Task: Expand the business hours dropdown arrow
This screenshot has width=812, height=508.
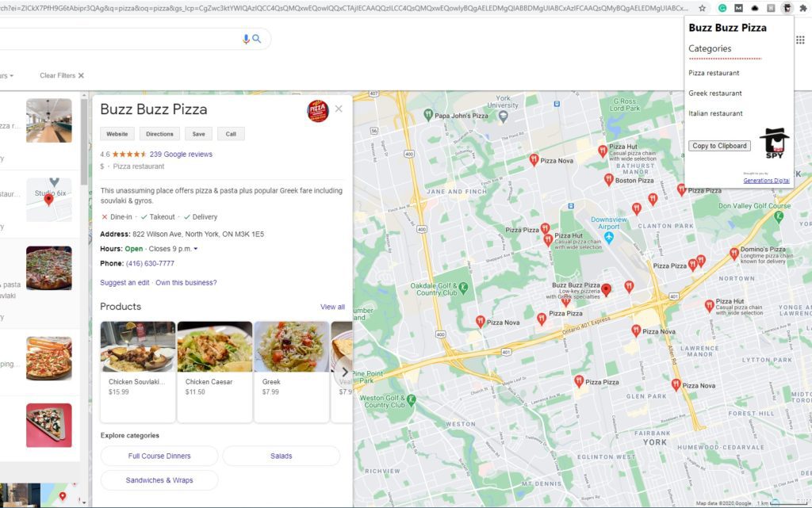Action: tap(196, 249)
